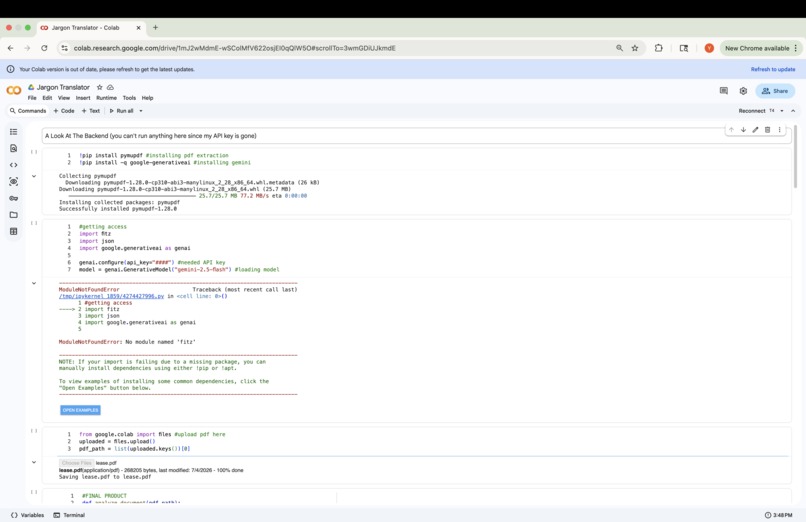Screen dimensions: 806x522
Task: Click the Choose Files upload button
Action: click(x=76, y=463)
